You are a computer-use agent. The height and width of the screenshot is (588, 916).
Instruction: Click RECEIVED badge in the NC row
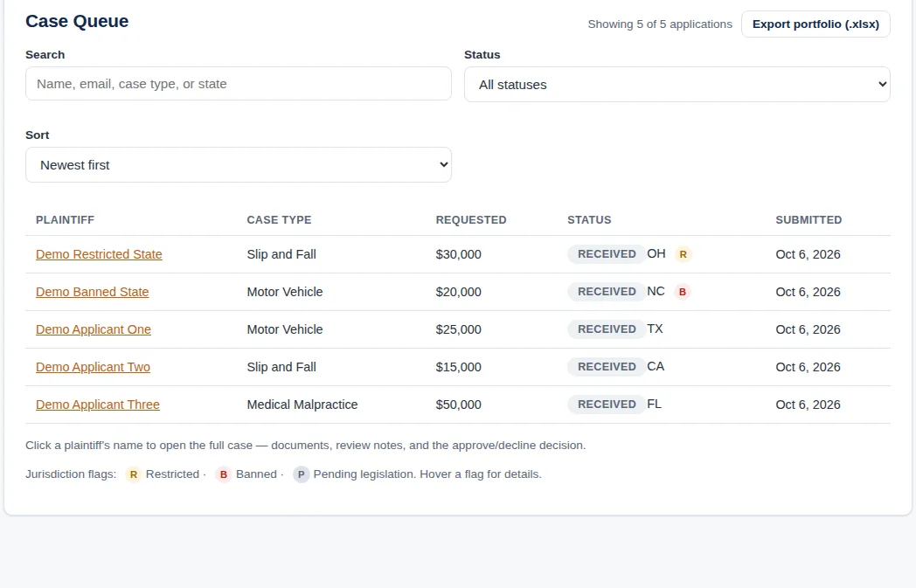point(607,292)
